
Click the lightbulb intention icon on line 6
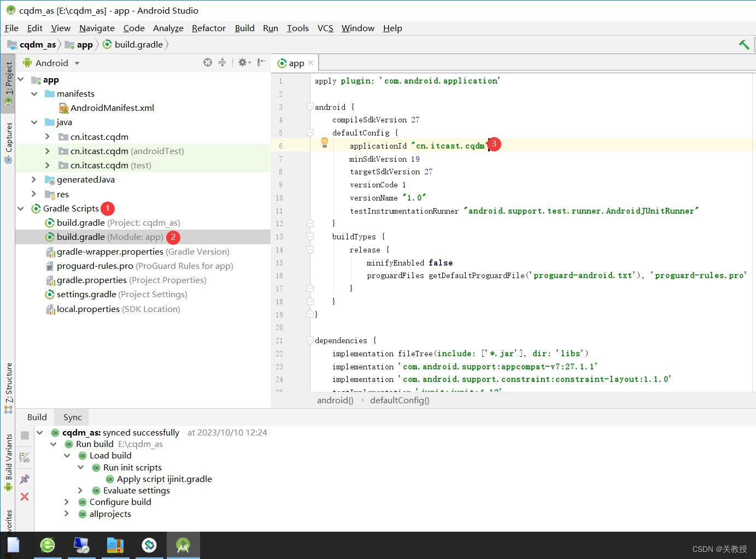[x=324, y=143]
